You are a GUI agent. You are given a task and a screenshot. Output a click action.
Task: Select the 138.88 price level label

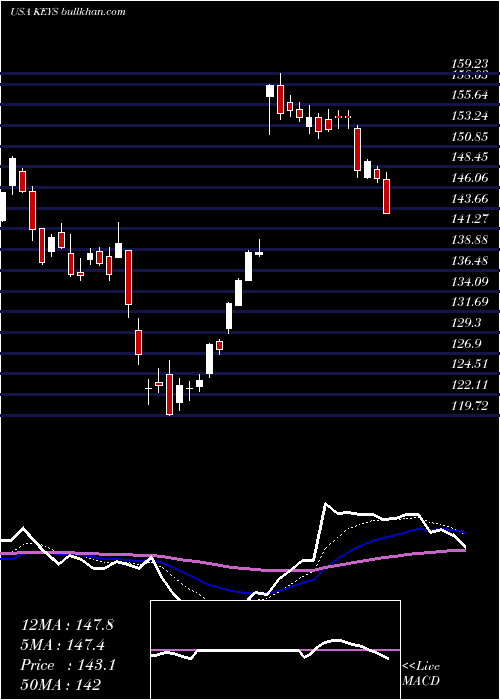click(x=471, y=240)
